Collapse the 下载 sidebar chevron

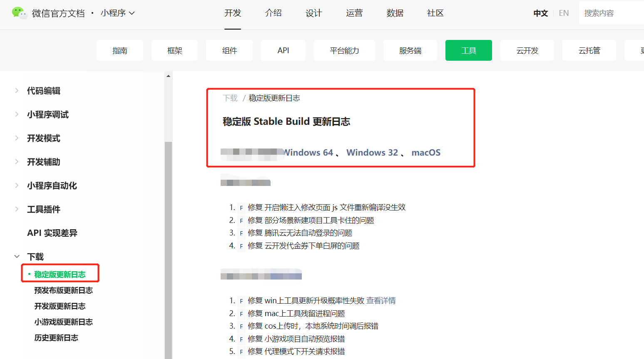tap(17, 257)
